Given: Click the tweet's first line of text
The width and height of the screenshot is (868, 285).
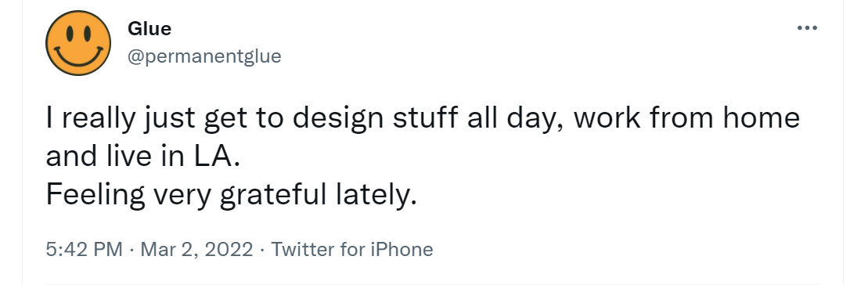Looking at the screenshot, I should pyautogui.click(x=423, y=119).
